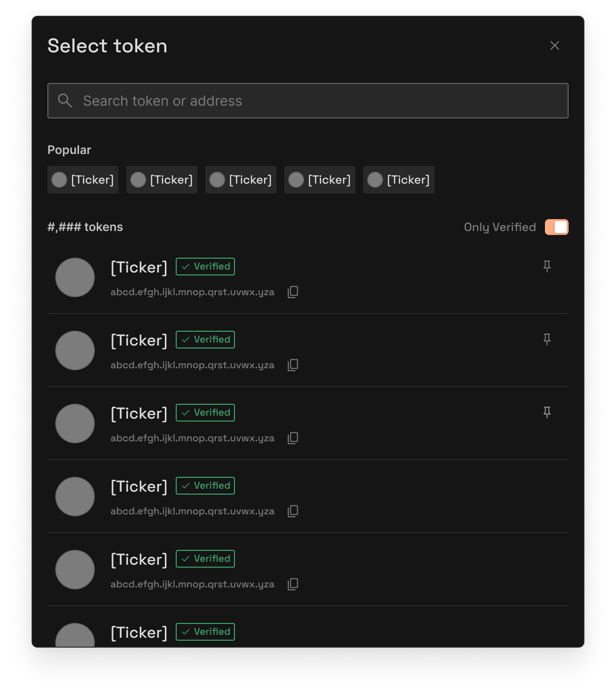This screenshot has width=616, height=695.
Task: Open the fourth Popular [Ticker] token
Action: 319,180
